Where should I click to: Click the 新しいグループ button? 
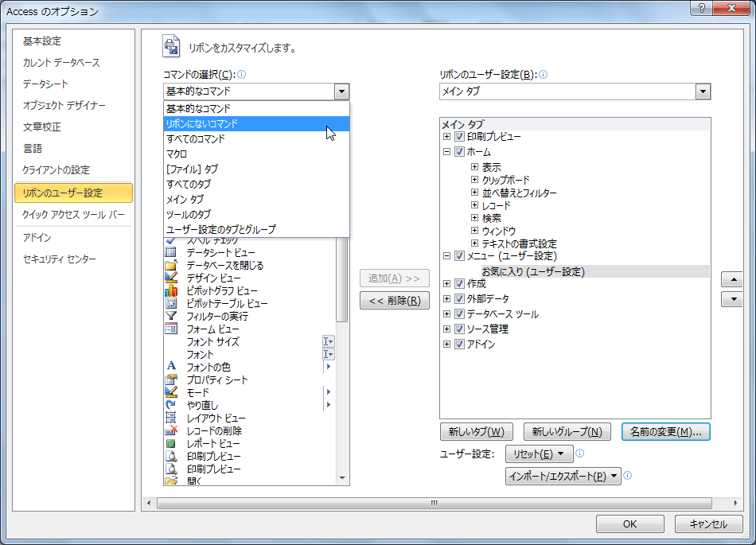coord(567,432)
